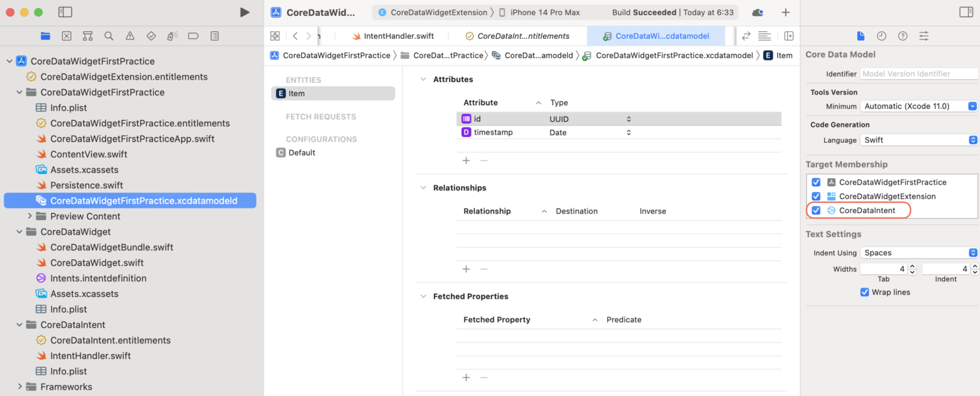The height and width of the screenshot is (396, 980).
Task: Toggle the right inspector panel icon
Action: coord(966,12)
